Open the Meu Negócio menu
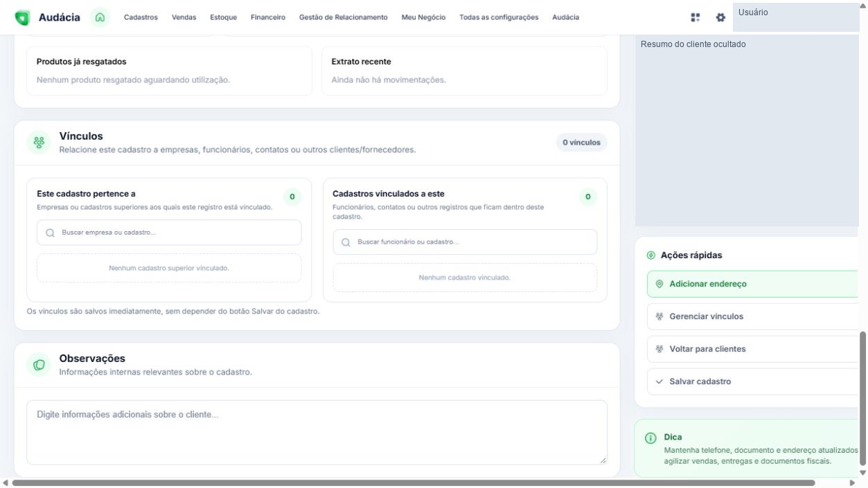Viewport: 868px width, 488px height. pyautogui.click(x=423, y=17)
